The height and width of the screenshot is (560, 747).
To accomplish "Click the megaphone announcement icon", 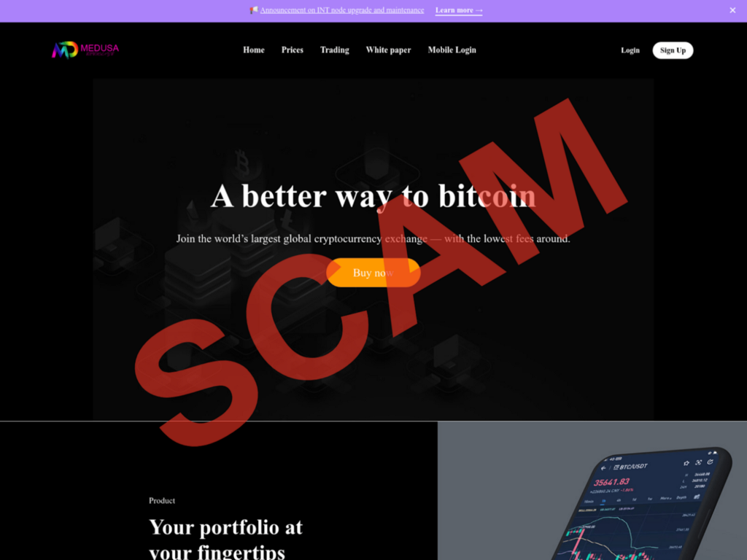I will pos(254,10).
